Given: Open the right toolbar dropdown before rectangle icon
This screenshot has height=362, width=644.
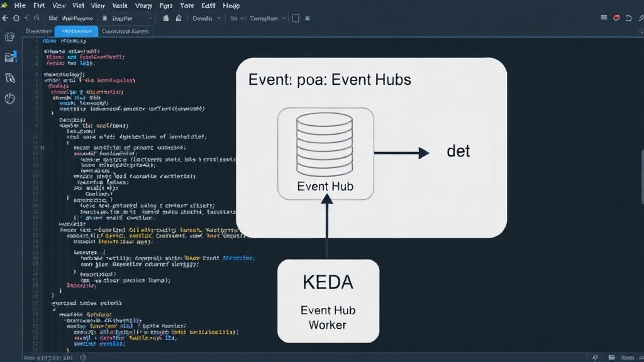Looking at the screenshot, I should pos(267,18).
